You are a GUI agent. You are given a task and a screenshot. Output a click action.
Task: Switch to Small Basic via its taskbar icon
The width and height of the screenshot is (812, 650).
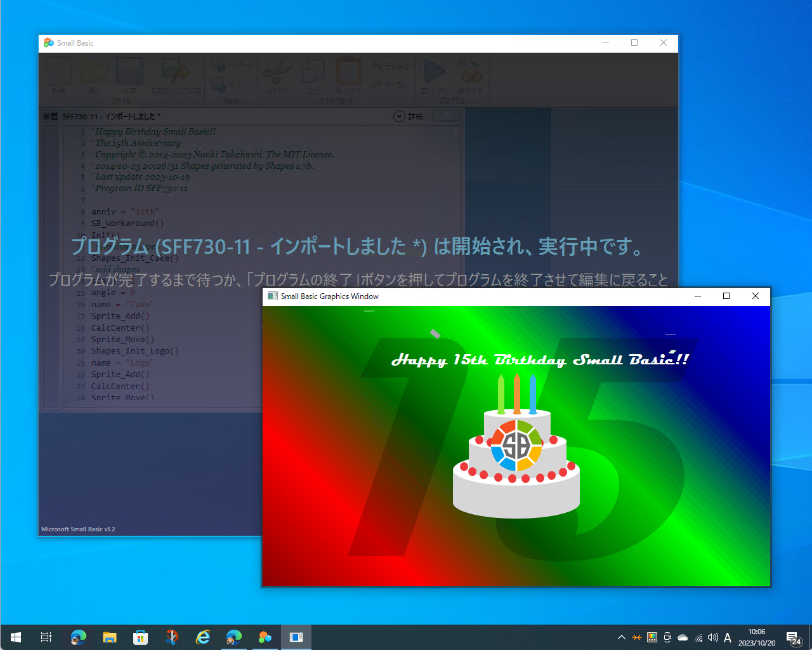pyautogui.click(x=265, y=637)
